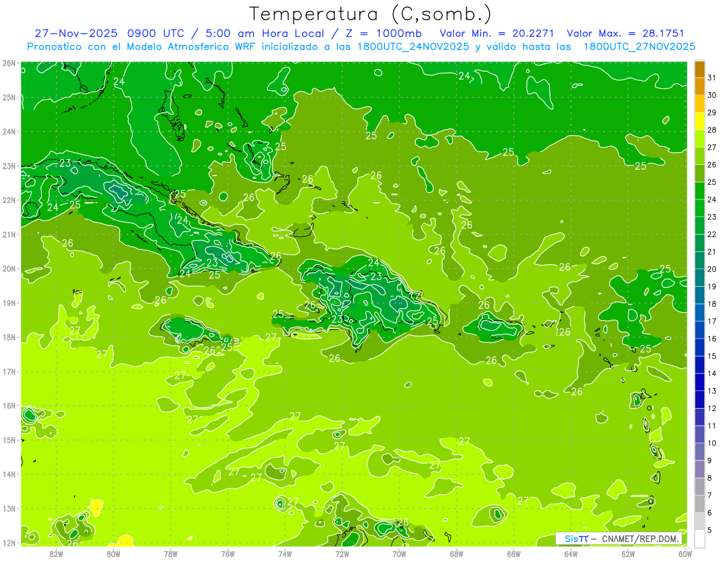The width and height of the screenshot is (728, 562).
Task: Click the purple legend swatch between 9 and 10
Action: click(699, 451)
